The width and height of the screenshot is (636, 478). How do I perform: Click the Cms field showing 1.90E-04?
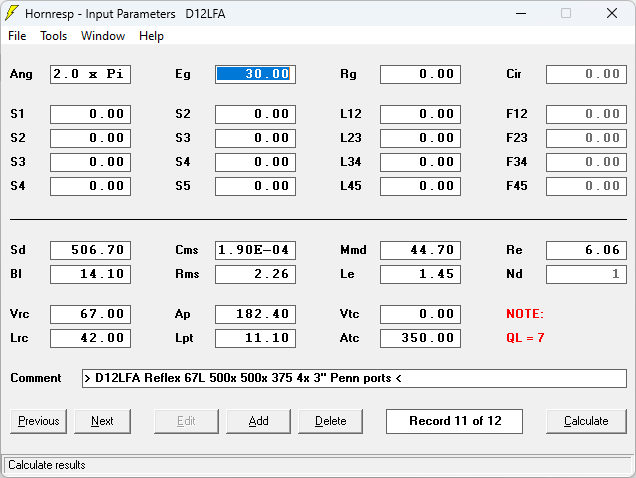tap(256, 250)
